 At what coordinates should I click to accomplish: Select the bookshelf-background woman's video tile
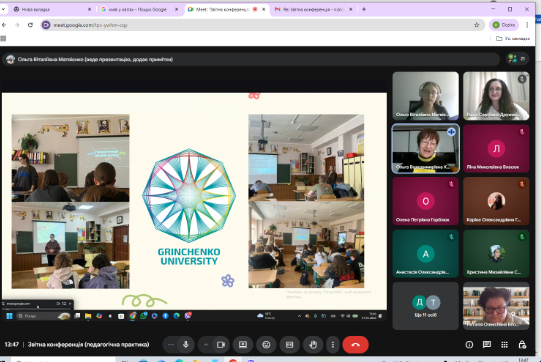[x=496, y=306]
